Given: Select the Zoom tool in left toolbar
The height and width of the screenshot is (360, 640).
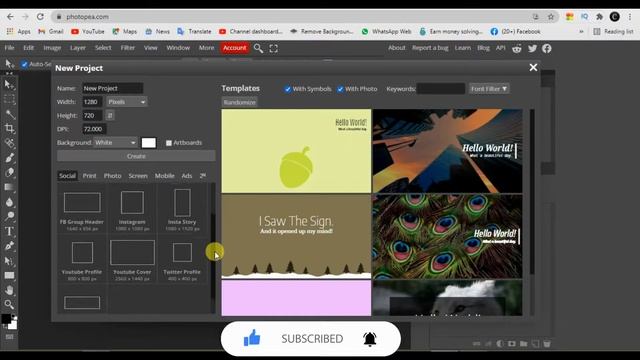Looking at the screenshot, I should [x=9, y=304].
